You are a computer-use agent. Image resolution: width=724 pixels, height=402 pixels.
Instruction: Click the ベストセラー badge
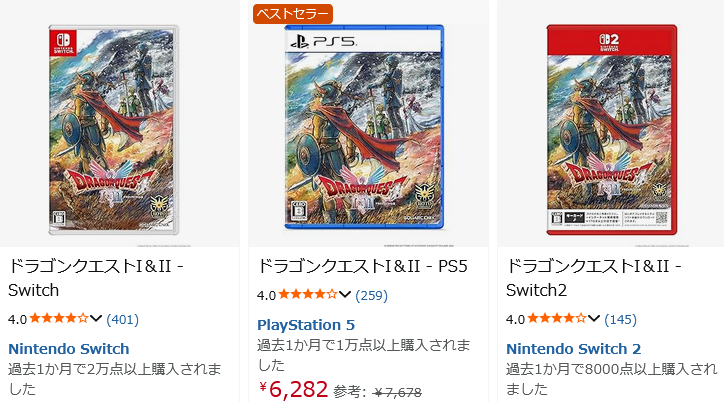[291, 14]
